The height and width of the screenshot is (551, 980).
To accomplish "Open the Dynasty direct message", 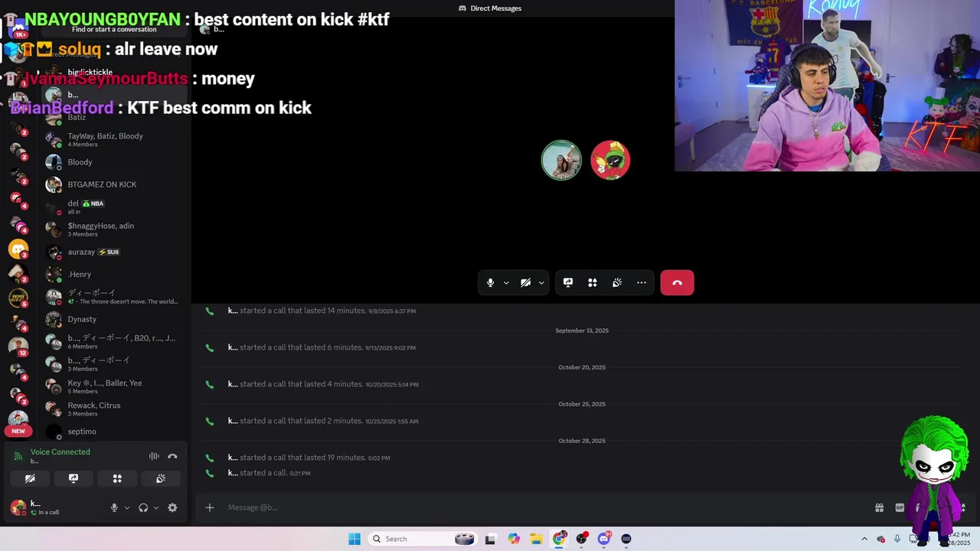I will click(x=115, y=319).
